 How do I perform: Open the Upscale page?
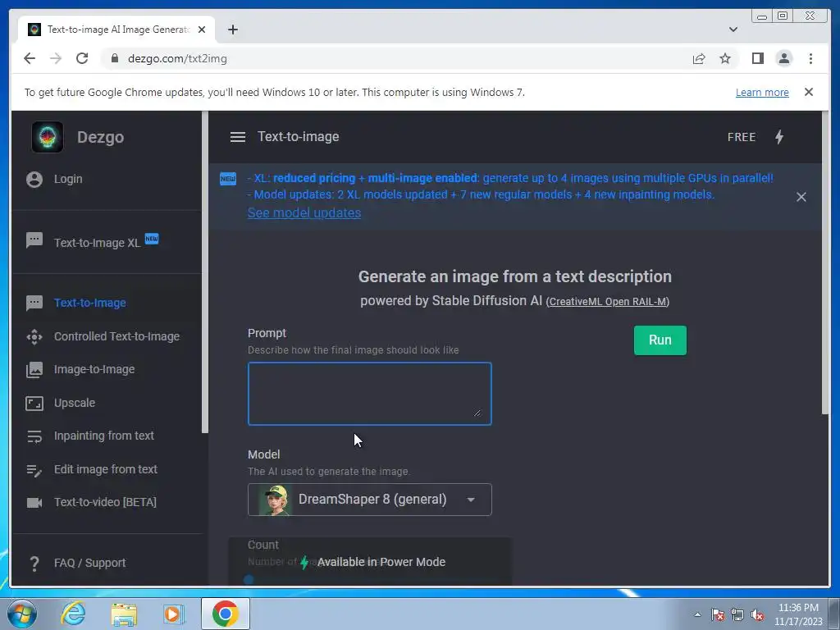coord(75,403)
